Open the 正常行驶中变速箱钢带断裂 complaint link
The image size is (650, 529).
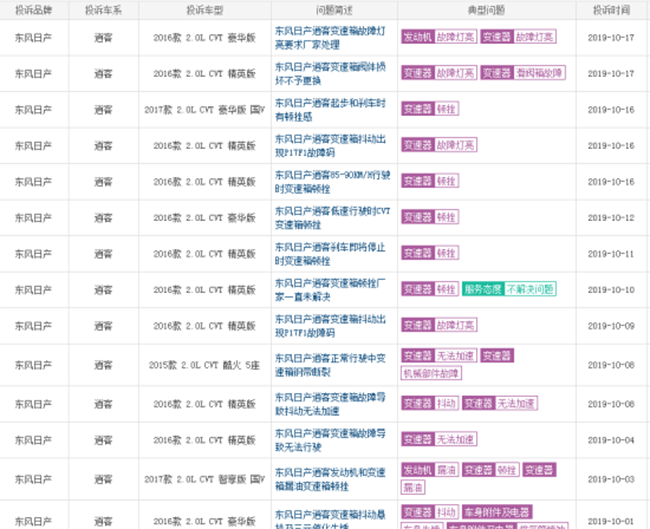pyautogui.click(x=330, y=365)
